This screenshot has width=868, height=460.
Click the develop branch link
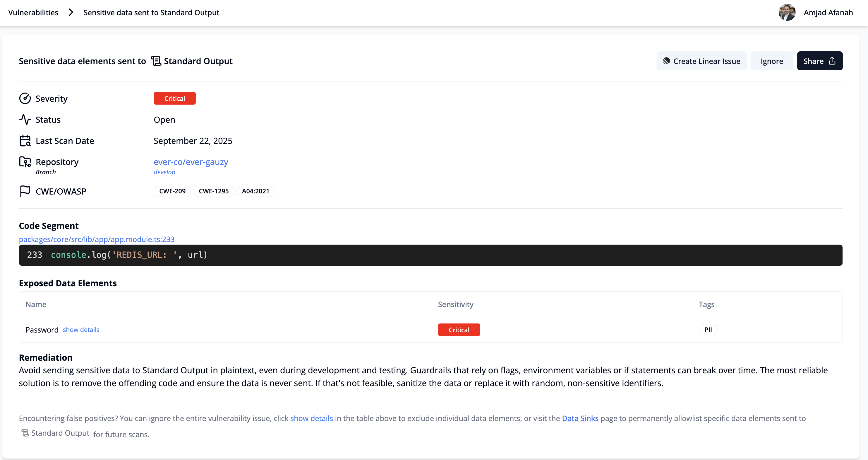pyautogui.click(x=164, y=172)
